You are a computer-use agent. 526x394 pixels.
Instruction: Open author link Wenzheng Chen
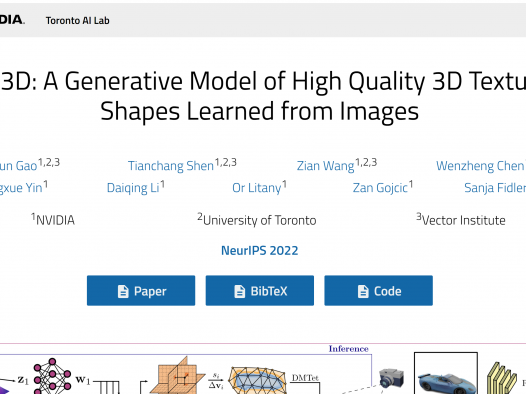click(x=480, y=166)
